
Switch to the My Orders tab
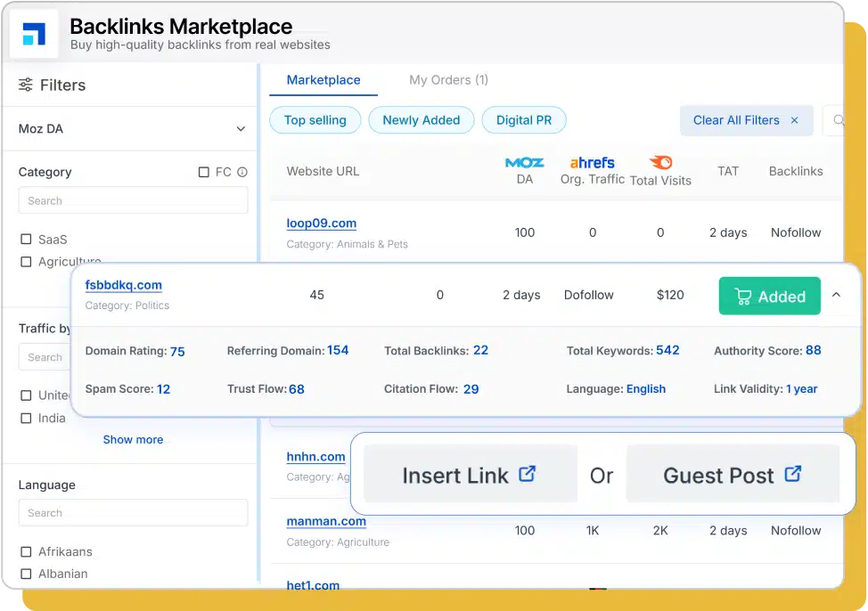click(x=448, y=80)
